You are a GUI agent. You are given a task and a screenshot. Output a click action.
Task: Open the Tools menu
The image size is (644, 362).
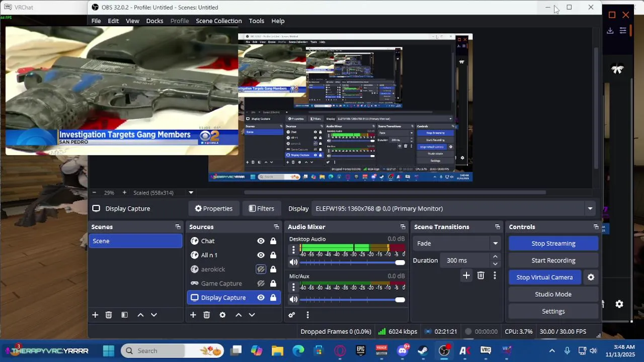pos(257,21)
